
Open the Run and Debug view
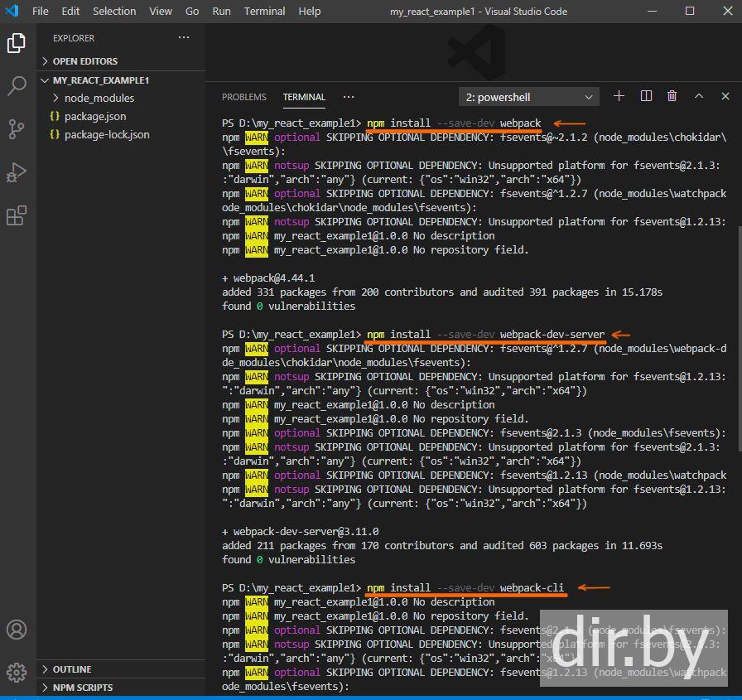pyautogui.click(x=17, y=172)
